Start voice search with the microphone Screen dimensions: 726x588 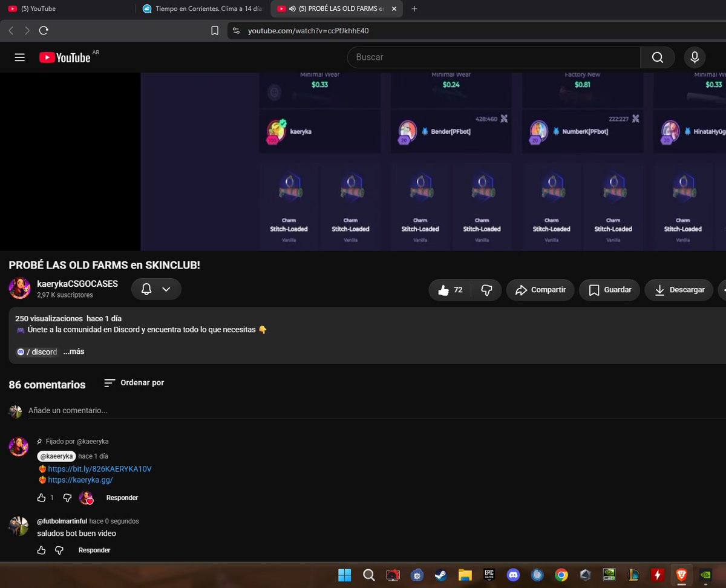click(695, 57)
